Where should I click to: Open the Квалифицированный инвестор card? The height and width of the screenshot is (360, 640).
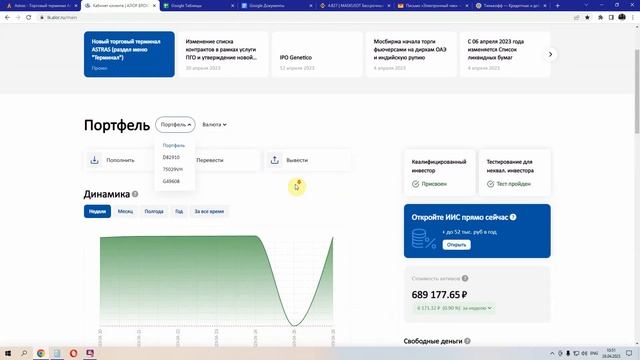pos(440,173)
